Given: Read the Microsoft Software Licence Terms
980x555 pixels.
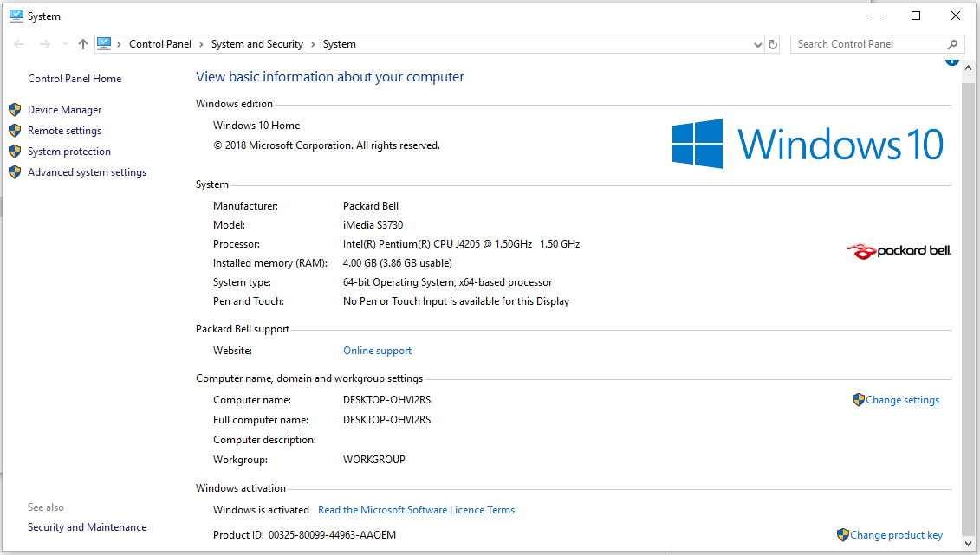Looking at the screenshot, I should (x=416, y=510).
